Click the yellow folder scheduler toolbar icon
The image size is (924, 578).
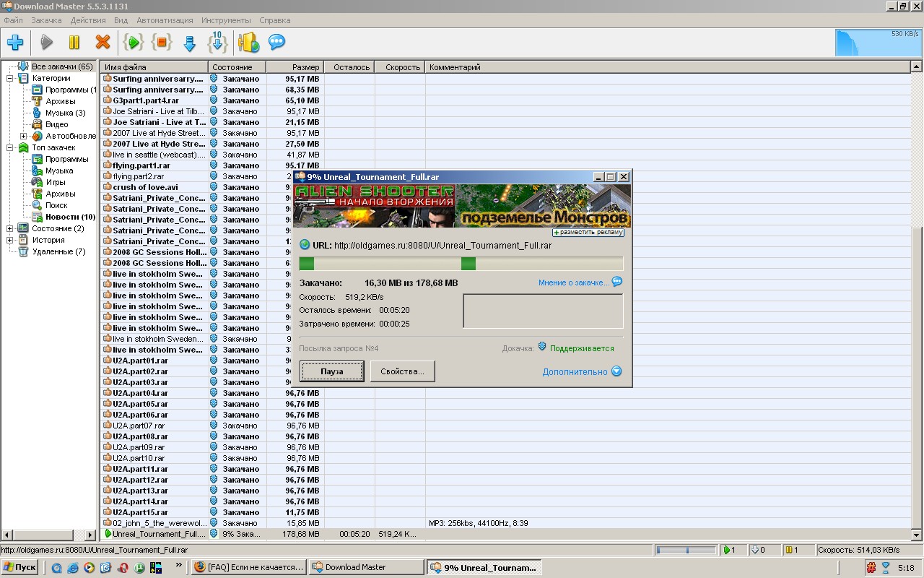coord(248,43)
